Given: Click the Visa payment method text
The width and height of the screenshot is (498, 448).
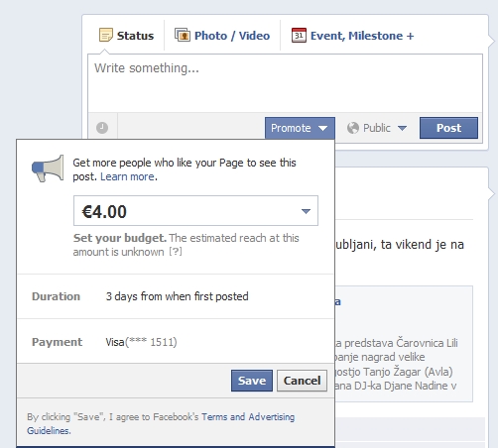Looking at the screenshot, I should [141, 342].
